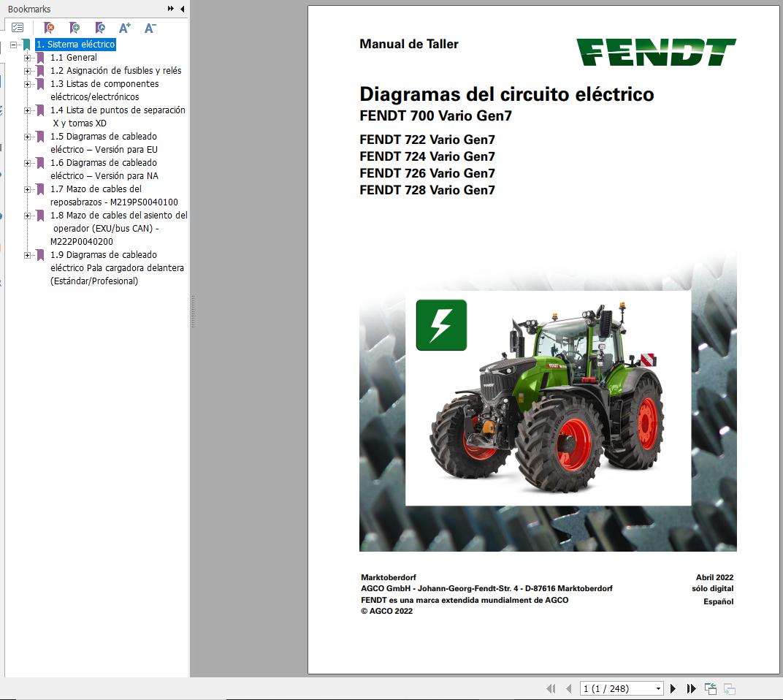Open bookmark 1.9 Pala cargadora delantera

coord(117,268)
